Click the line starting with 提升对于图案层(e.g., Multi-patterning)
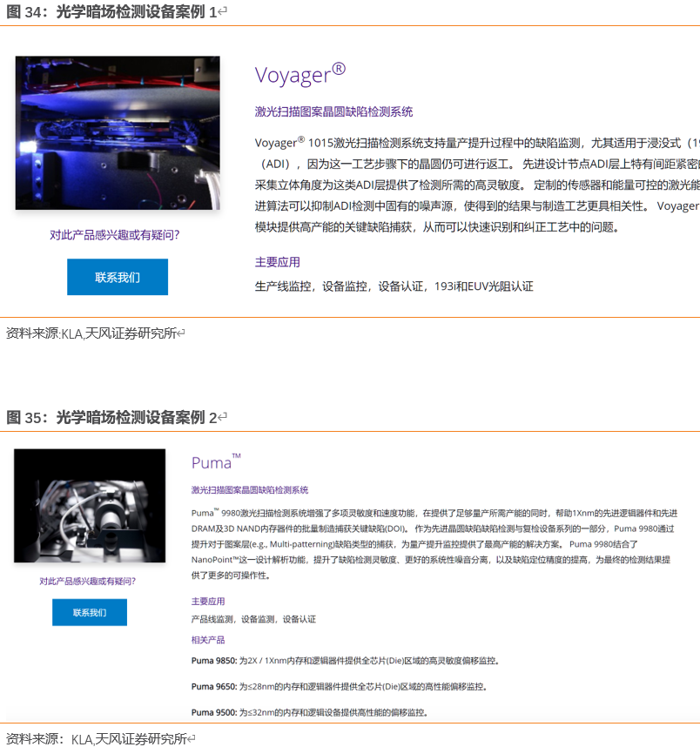 (x=414, y=544)
